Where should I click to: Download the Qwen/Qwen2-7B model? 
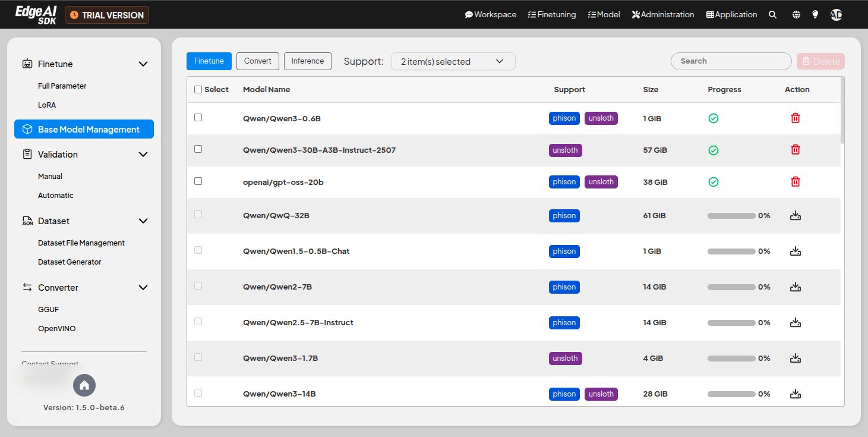(x=796, y=287)
